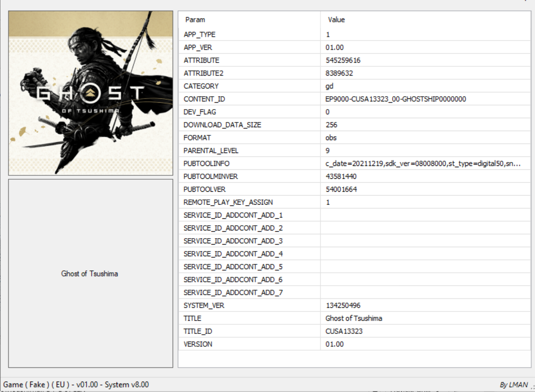Click the PUBTOOLINFO value cell
Viewport: 535px width, 392px height.
[x=423, y=164]
